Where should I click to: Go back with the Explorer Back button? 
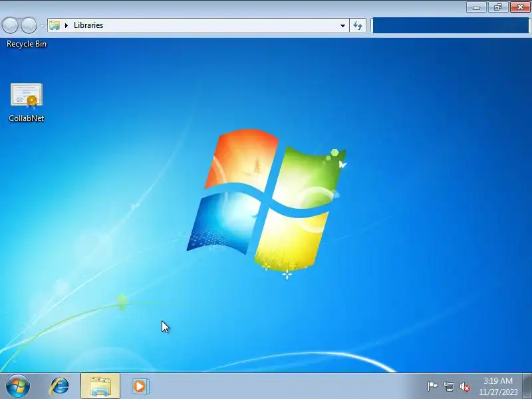click(10, 25)
